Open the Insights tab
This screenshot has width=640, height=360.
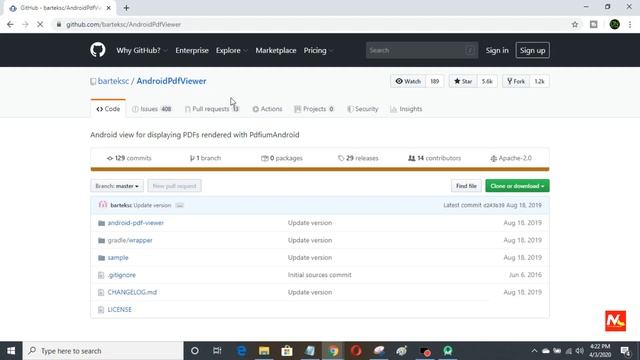(406, 109)
